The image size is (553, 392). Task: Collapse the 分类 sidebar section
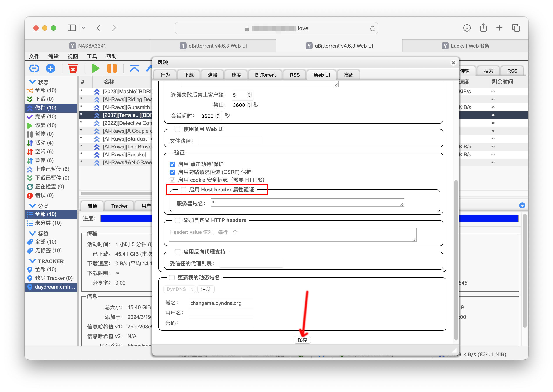click(32, 206)
